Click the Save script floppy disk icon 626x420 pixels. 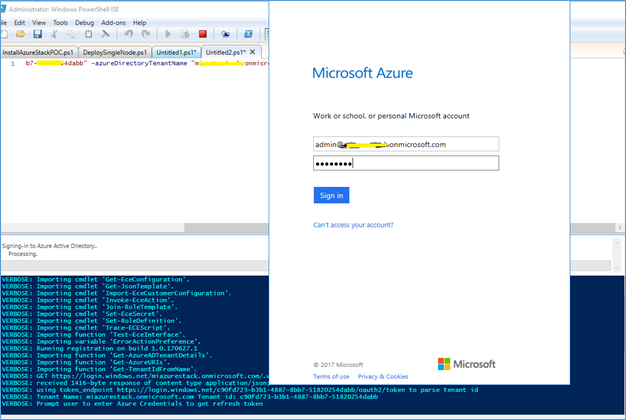[x=38, y=34]
